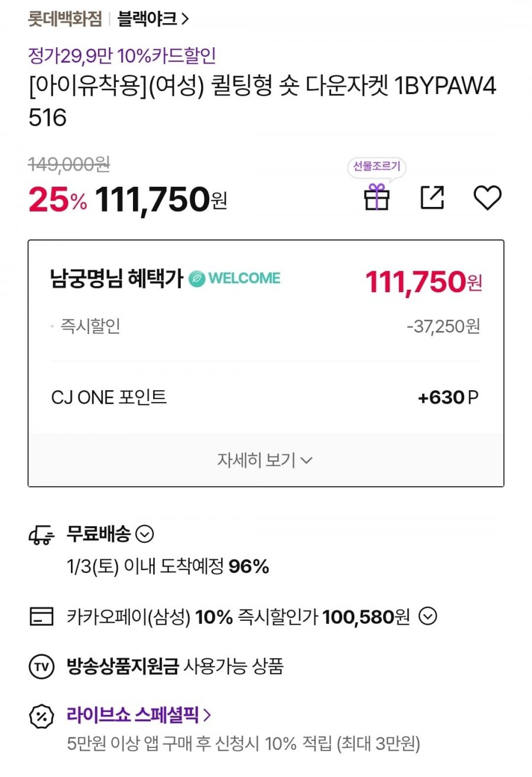Click the 방송상품지원금 사용가능 상품 text
Screen dimensions: 532x777
click(x=176, y=666)
